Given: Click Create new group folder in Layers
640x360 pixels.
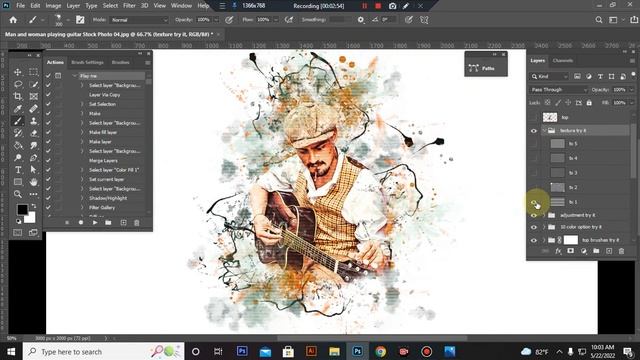Looking at the screenshot, I should coord(596,251).
